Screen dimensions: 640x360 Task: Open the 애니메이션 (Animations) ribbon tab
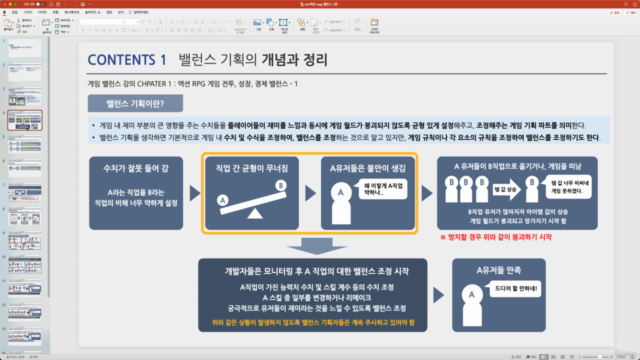coord(72,12)
